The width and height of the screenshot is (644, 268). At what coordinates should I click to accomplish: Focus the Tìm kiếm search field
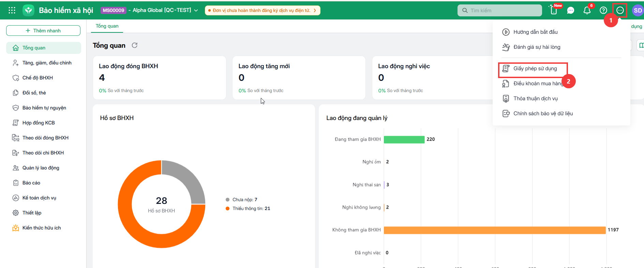(500, 10)
